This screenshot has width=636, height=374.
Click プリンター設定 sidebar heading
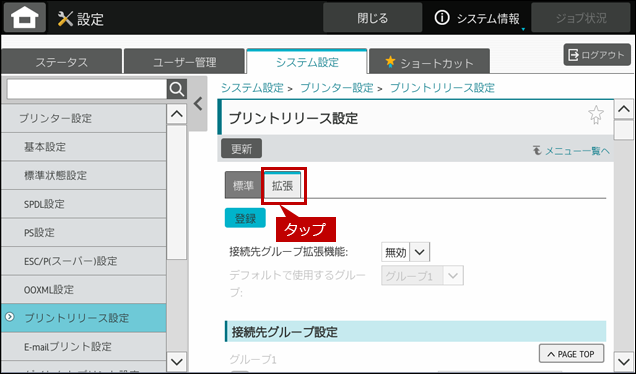pos(84,118)
